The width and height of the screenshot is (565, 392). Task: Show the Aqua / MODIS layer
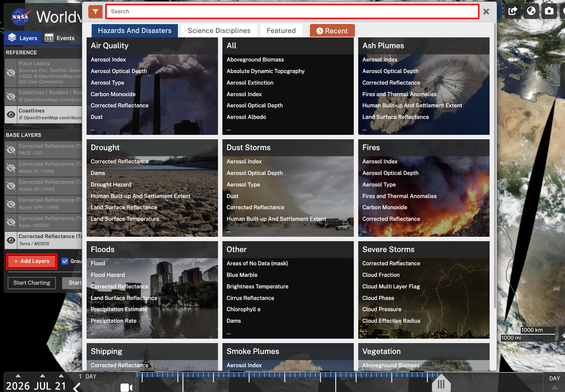pyautogui.click(x=11, y=222)
